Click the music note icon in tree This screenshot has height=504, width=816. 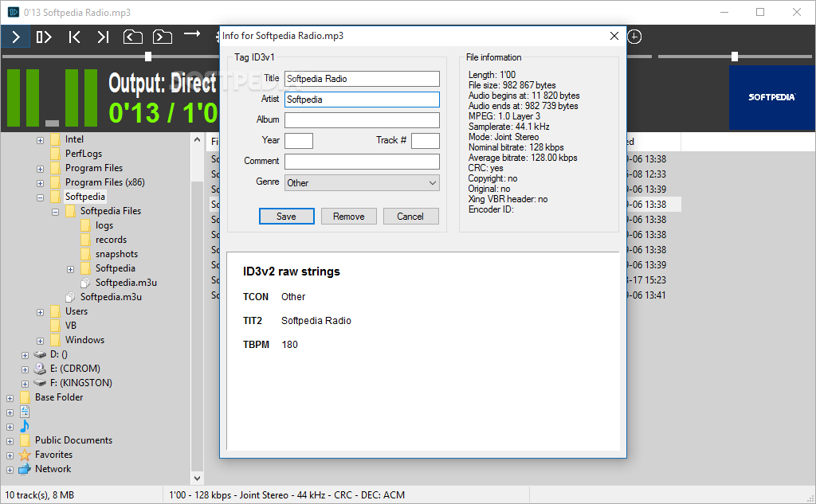tap(25, 426)
